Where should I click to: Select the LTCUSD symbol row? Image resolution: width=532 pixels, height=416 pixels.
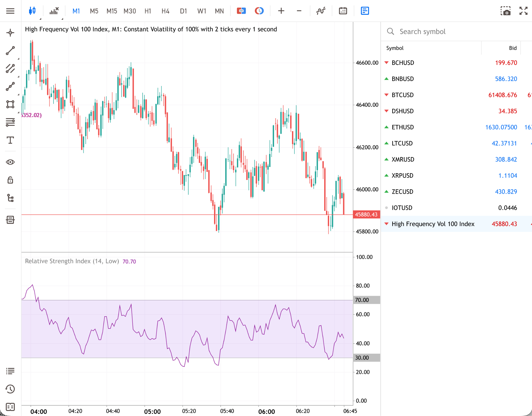tap(456, 143)
